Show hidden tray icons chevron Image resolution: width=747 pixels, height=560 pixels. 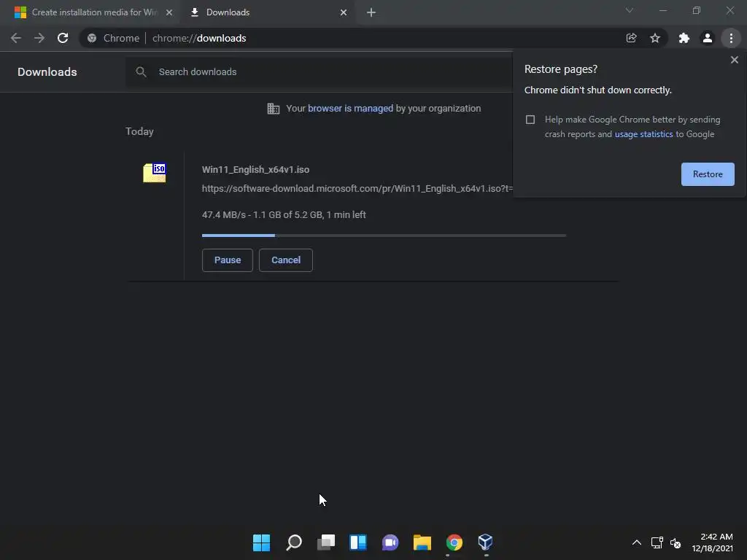pos(636,542)
